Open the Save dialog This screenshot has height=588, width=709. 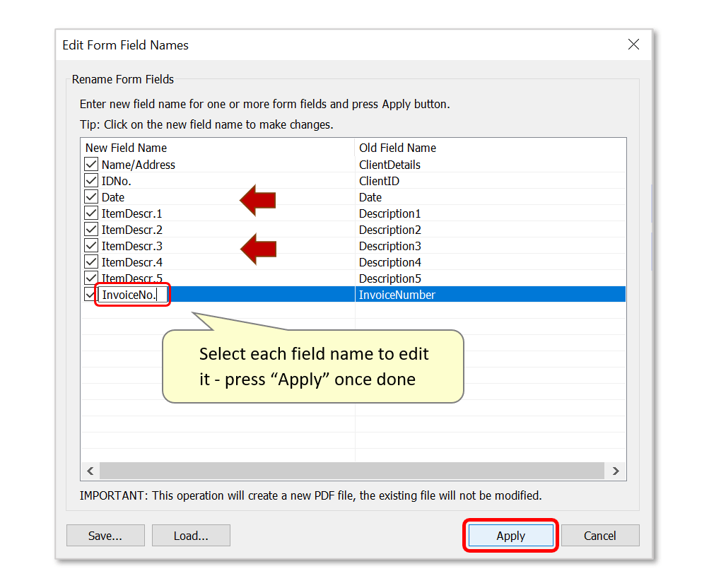point(105,535)
